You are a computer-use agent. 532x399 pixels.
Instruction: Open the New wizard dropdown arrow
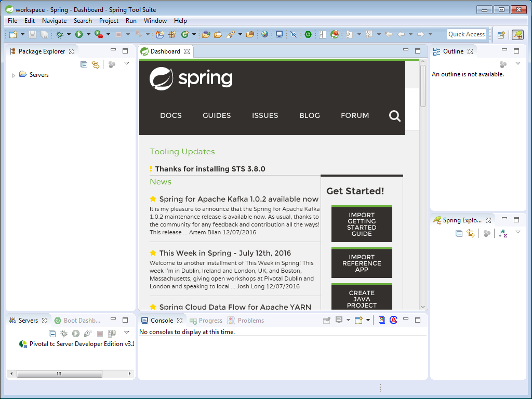pyautogui.click(x=22, y=34)
